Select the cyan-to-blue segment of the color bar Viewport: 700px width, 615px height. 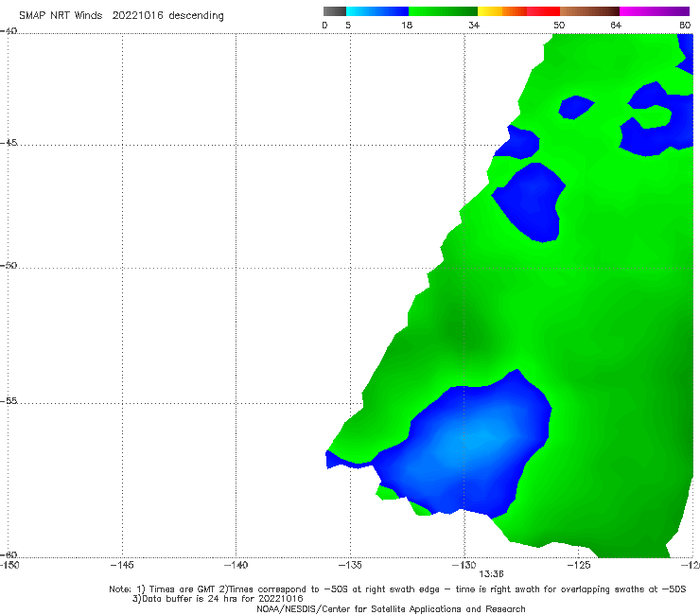(377, 11)
